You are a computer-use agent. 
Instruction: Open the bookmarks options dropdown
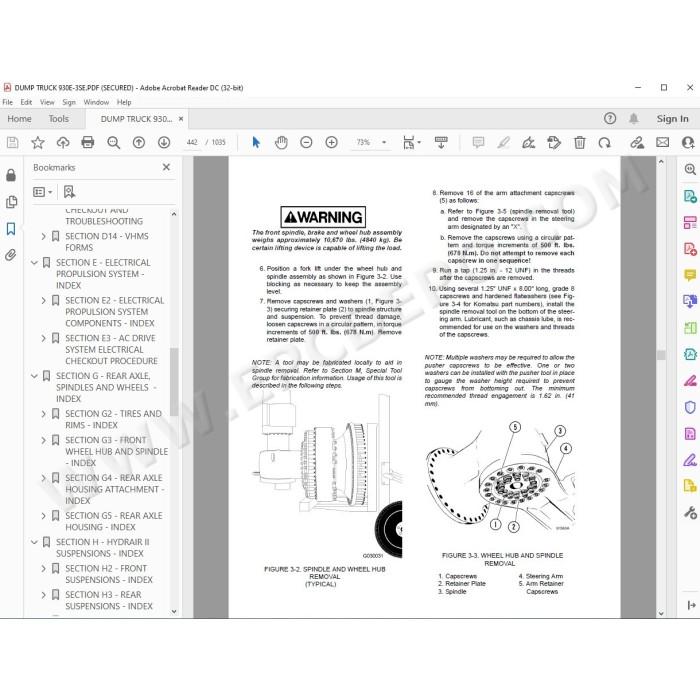point(43,192)
